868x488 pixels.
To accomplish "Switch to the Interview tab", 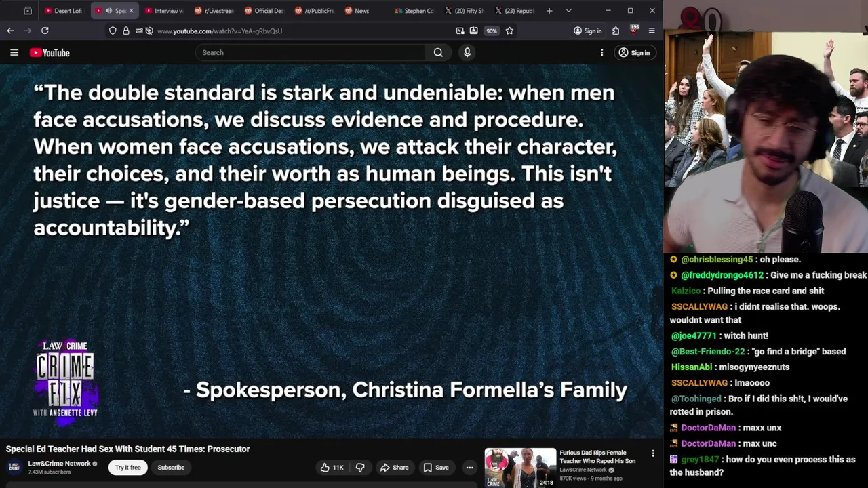I will (165, 11).
